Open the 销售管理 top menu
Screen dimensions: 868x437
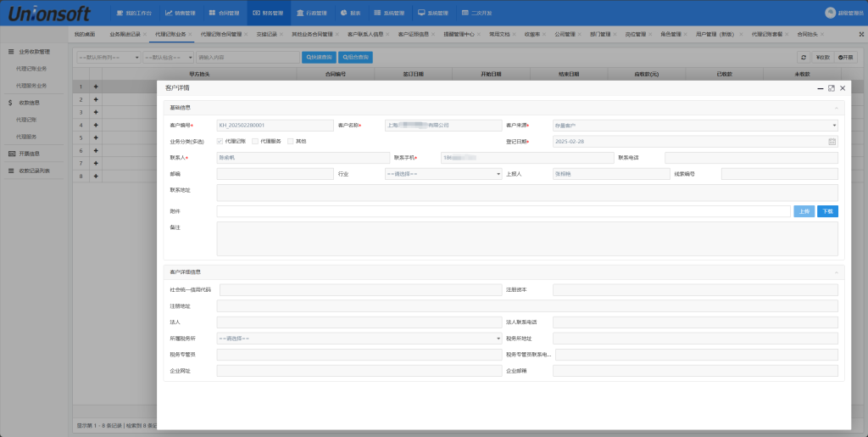(181, 13)
